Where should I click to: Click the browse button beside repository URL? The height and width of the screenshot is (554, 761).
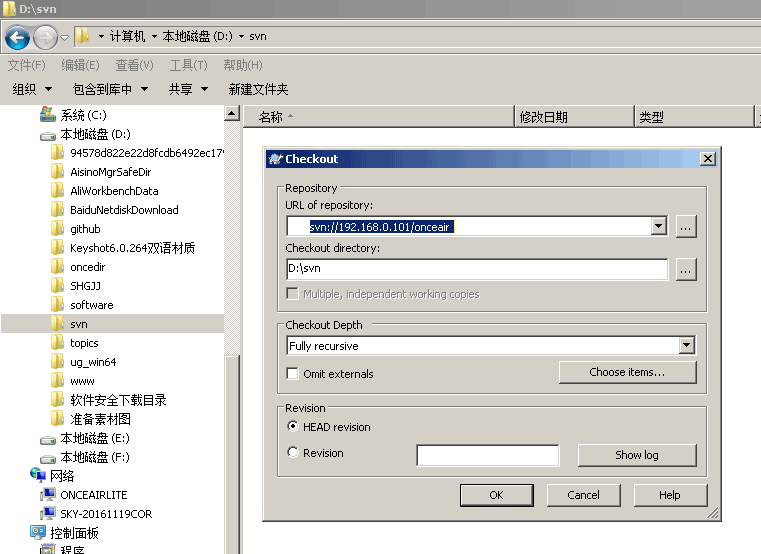click(685, 226)
